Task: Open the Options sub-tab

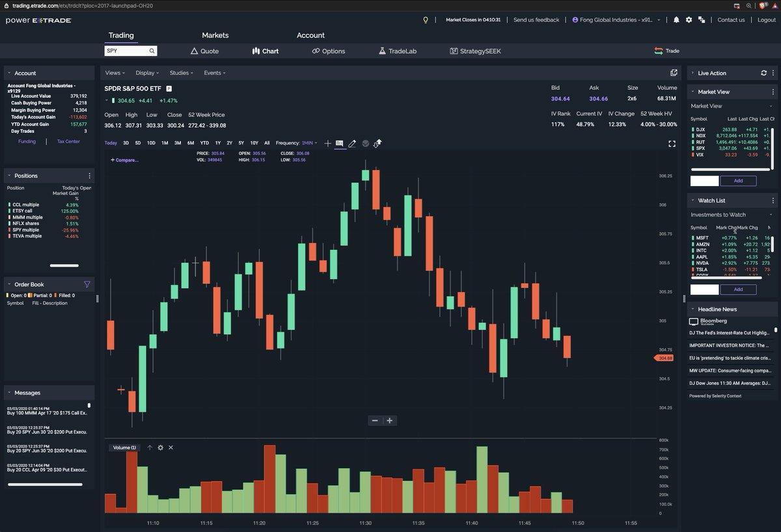Action: tap(329, 51)
